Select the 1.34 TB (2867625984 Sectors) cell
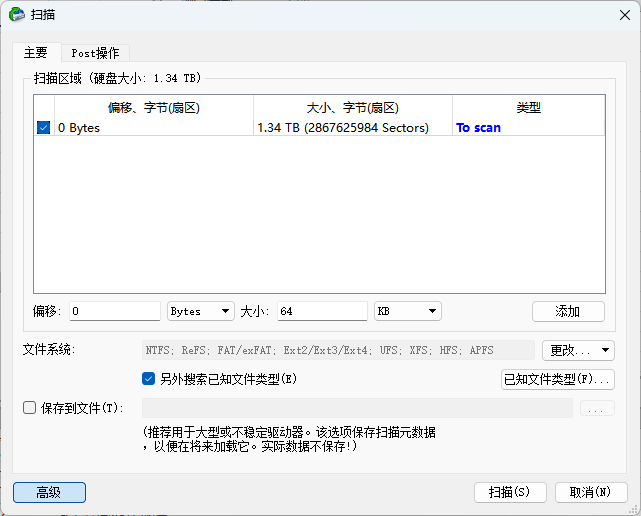 pyautogui.click(x=353, y=128)
